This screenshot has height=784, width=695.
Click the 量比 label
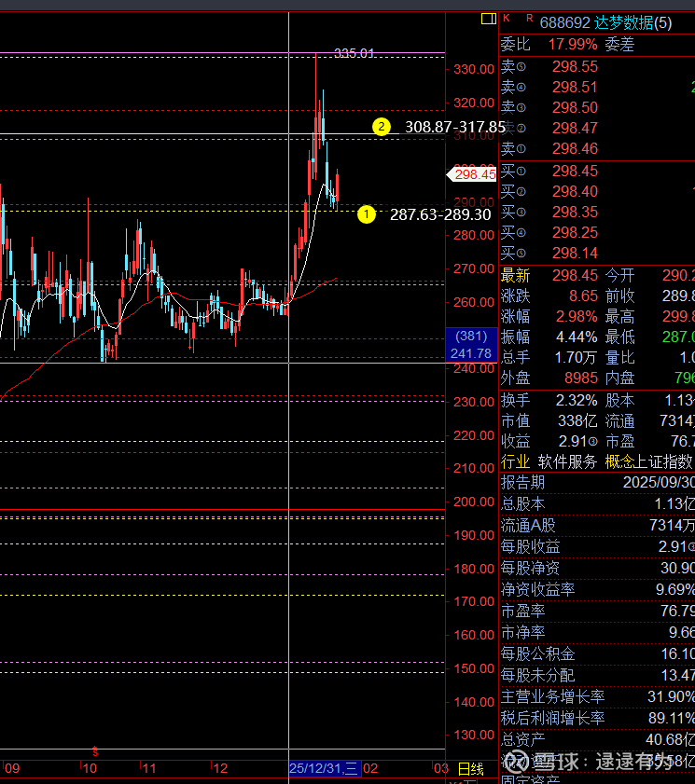point(620,357)
